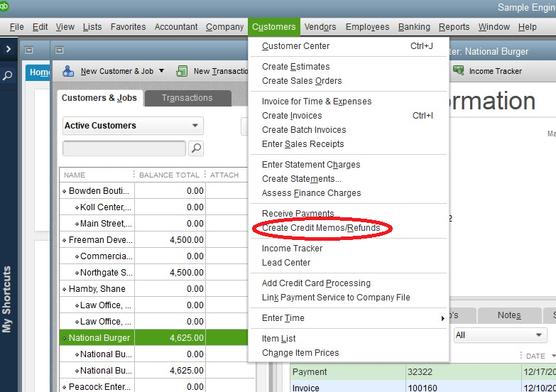Click the customer search input field
This screenshot has width=556, height=392.
[124, 148]
